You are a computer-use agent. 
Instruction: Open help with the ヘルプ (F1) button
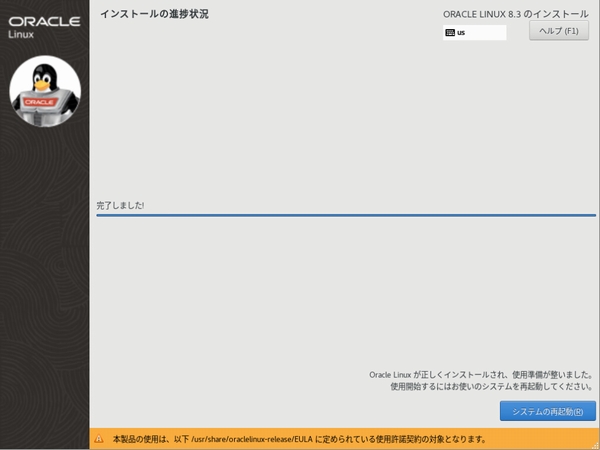point(559,31)
